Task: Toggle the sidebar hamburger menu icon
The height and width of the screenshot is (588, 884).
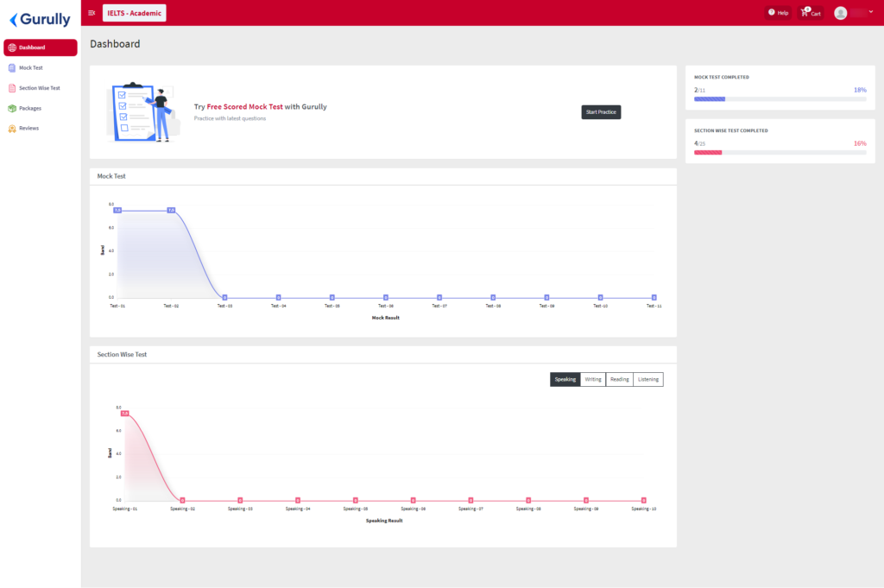Action: 92,13
